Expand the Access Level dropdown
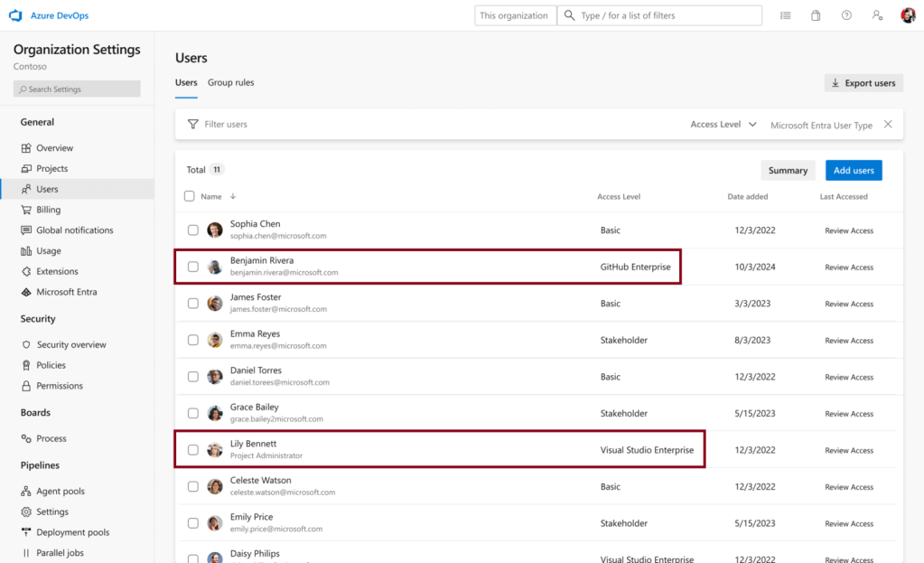This screenshot has width=924, height=563. (x=723, y=125)
